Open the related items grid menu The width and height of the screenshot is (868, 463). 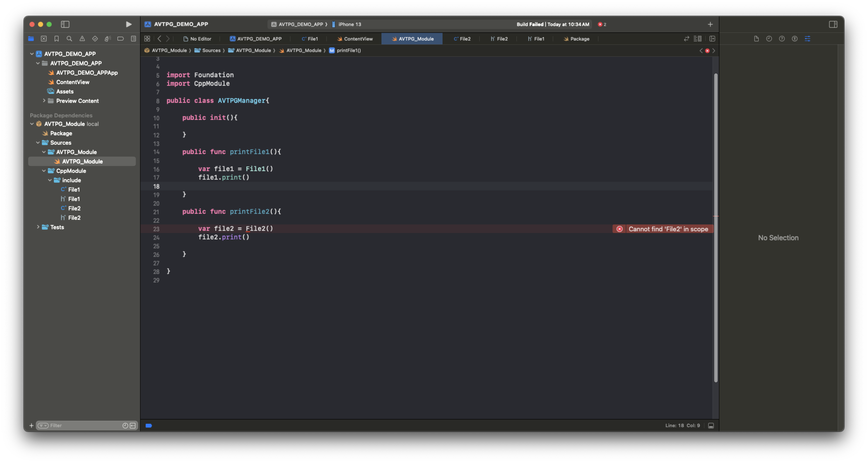(x=147, y=39)
